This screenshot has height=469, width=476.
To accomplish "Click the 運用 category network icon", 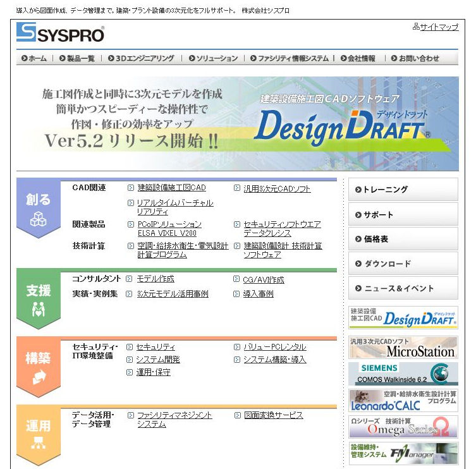I will [39, 443].
